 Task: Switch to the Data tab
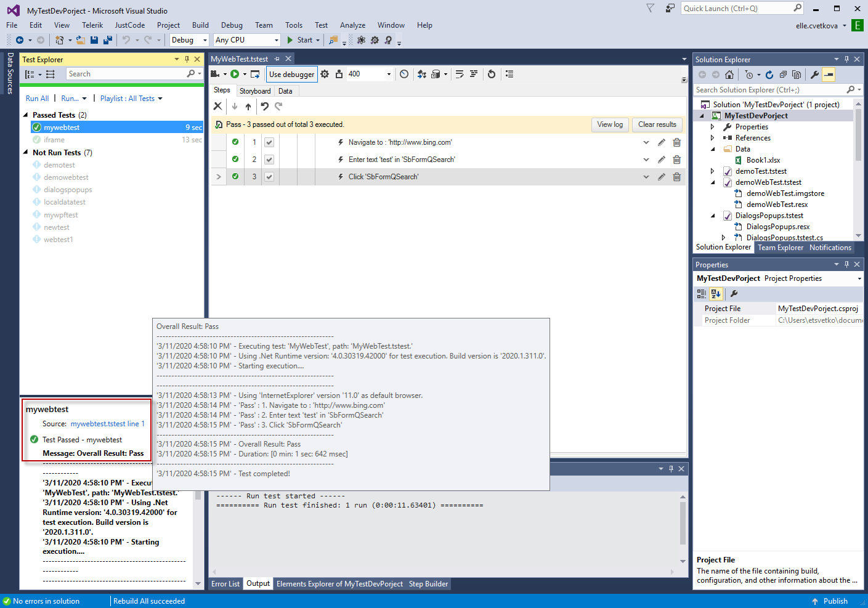pyautogui.click(x=285, y=91)
